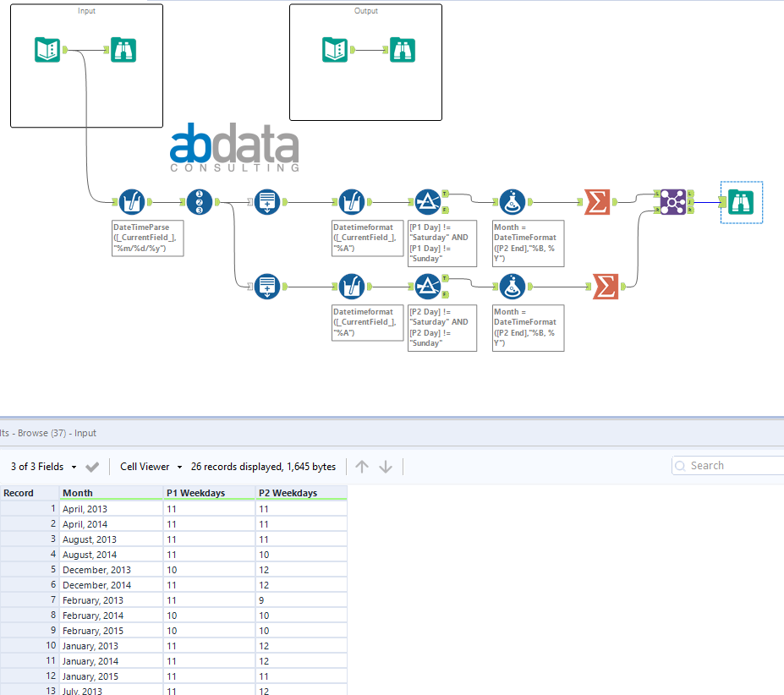
Task: Select the Input Data tool in Output container
Action: 335,50
